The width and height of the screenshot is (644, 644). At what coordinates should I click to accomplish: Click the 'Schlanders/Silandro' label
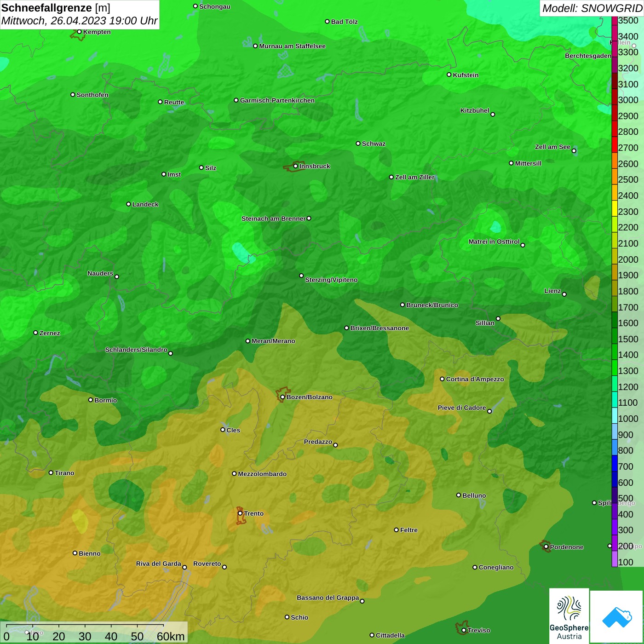pos(136,350)
